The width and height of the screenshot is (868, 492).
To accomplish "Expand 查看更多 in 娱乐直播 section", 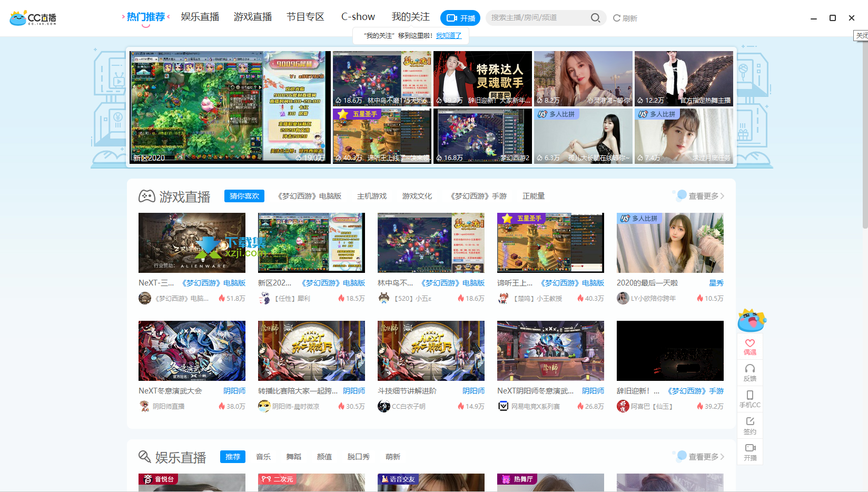I will tap(706, 457).
